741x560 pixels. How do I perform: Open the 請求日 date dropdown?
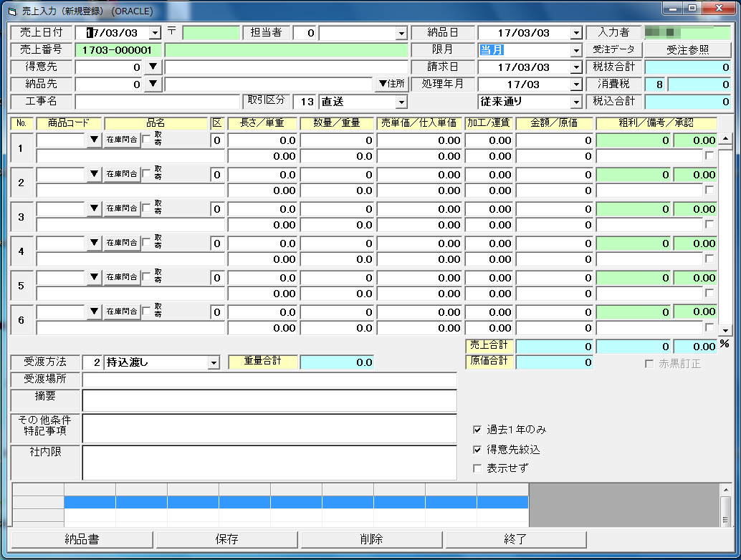pos(576,67)
